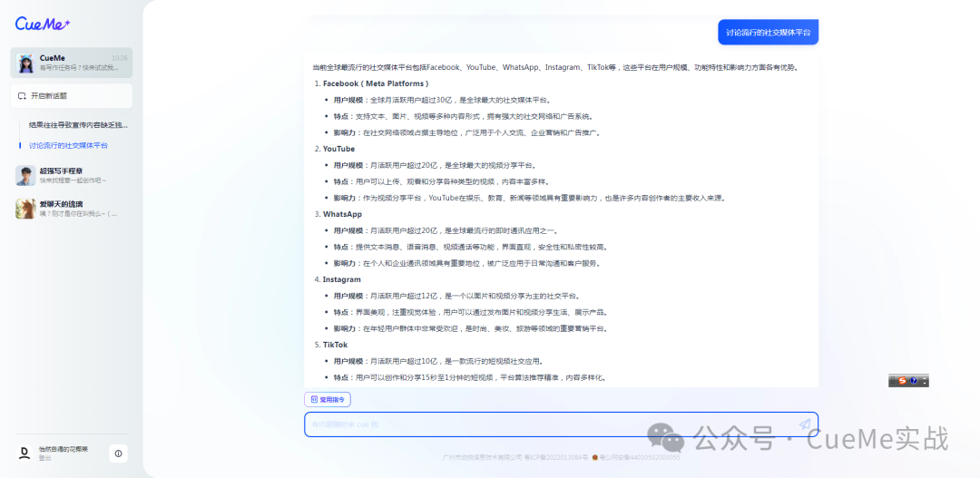Click the 登出 logout link
The width and height of the screenshot is (980, 478).
pos(44,458)
